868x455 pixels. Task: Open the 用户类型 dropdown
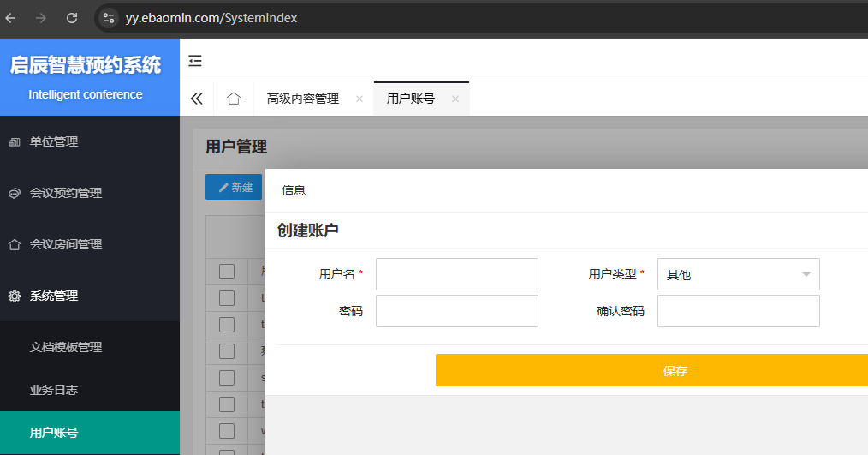738,275
